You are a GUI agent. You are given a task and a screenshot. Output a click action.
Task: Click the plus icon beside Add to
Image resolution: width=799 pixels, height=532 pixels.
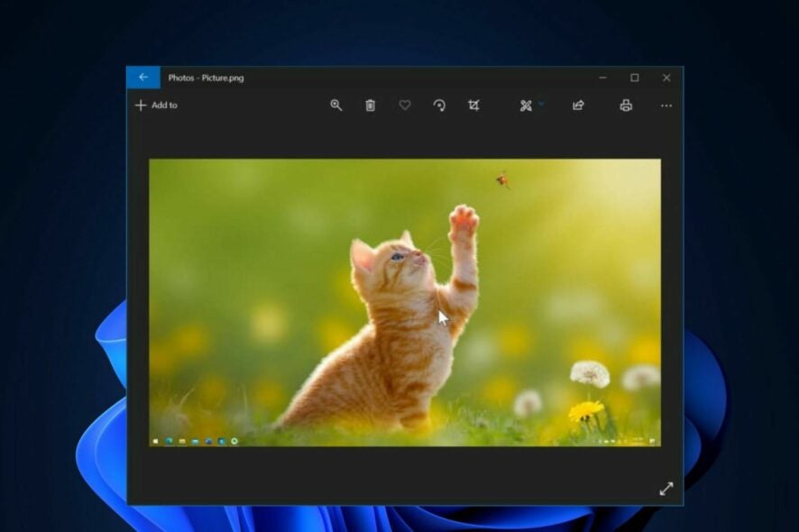point(140,106)
